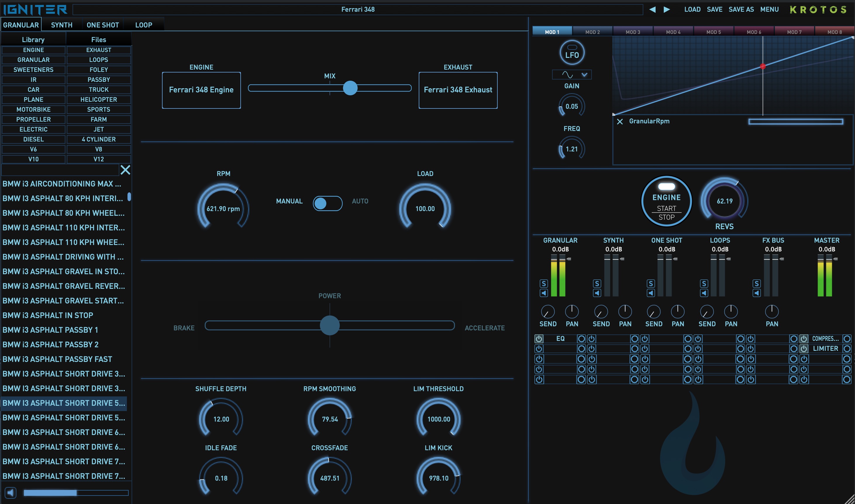Click the red point on the modulation curve

[x=763, y=66]
